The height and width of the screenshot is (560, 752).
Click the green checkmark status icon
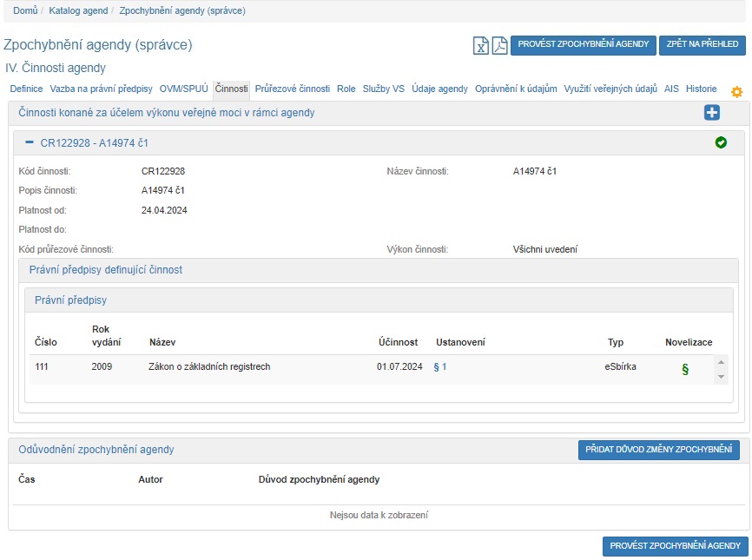(721, 142)
